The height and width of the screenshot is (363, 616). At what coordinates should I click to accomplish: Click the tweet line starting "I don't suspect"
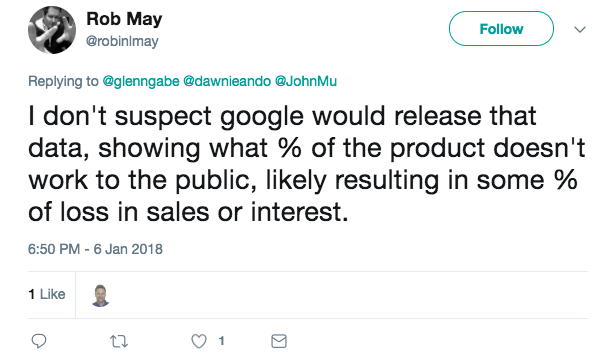click(282, 117)
